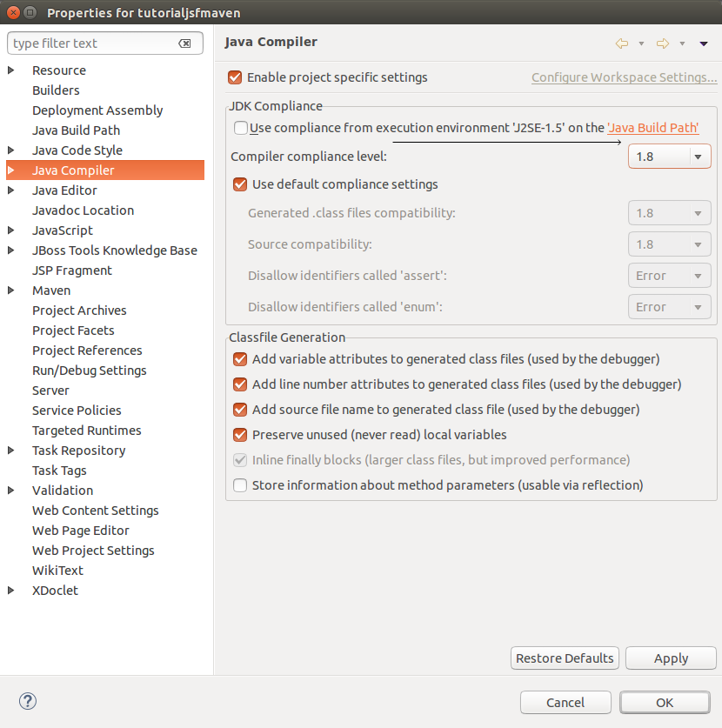Enable Use compliance from execution environment
Screen dimensions: 722x728
240,127
